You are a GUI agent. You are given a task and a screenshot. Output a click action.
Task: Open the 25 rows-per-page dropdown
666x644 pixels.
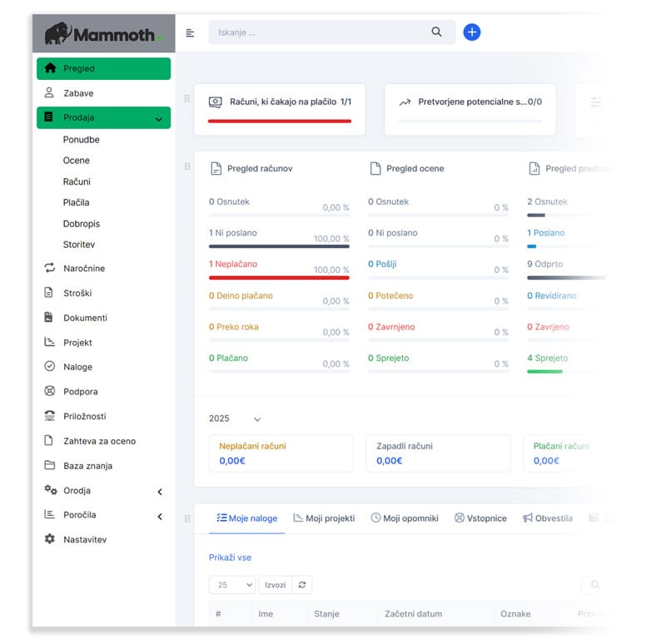click(232, 585)
